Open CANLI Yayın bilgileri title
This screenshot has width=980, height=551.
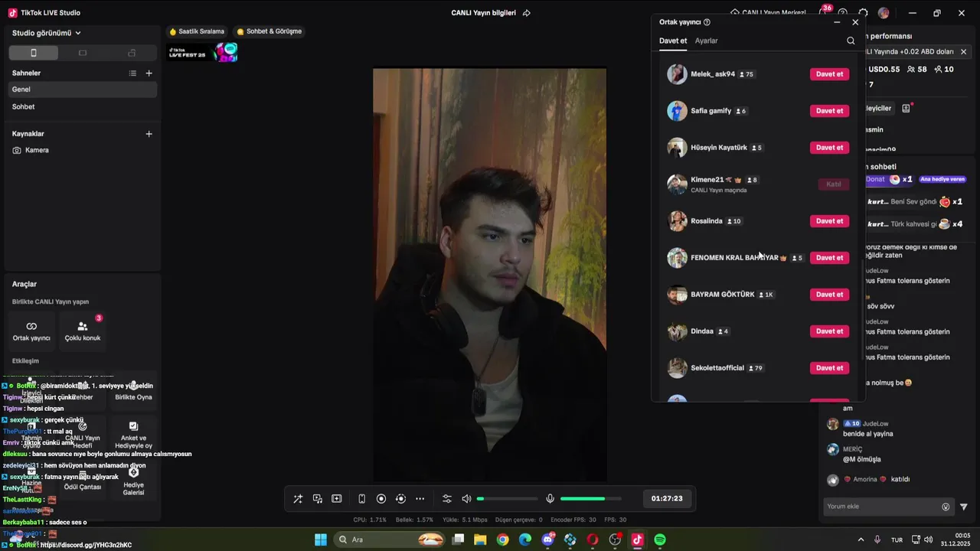(x=484, y=13)
